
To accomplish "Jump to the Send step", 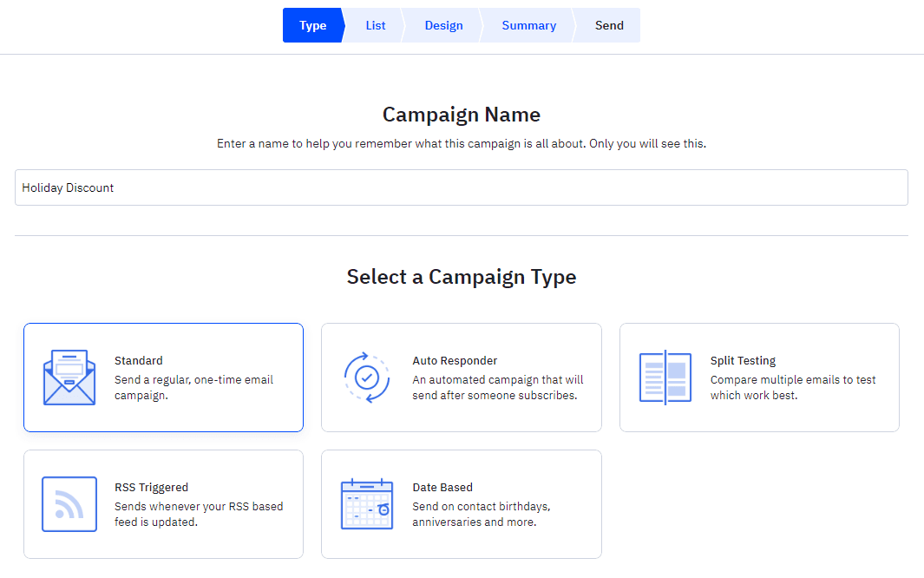I will tap(609, 25).
